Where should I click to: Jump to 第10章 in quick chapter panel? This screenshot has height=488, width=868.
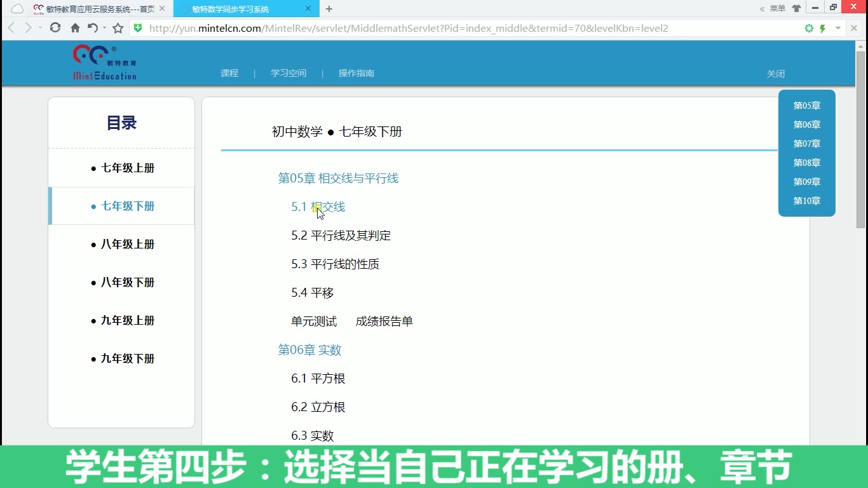point(807,201)
